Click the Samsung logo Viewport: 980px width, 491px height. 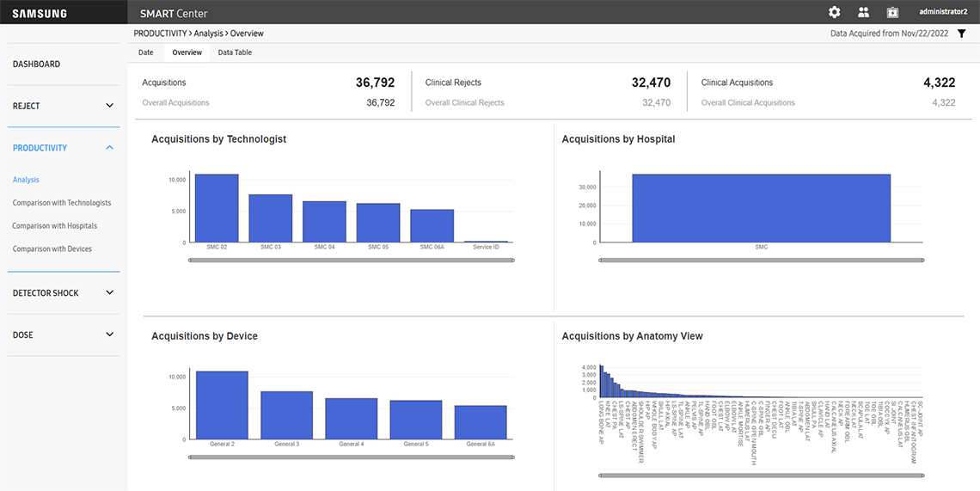point(40,13)
